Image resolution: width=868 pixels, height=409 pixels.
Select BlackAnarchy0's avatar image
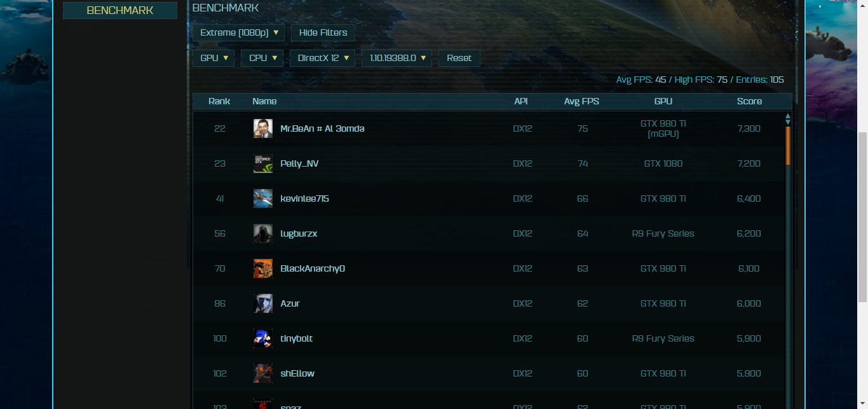point(263,268)
